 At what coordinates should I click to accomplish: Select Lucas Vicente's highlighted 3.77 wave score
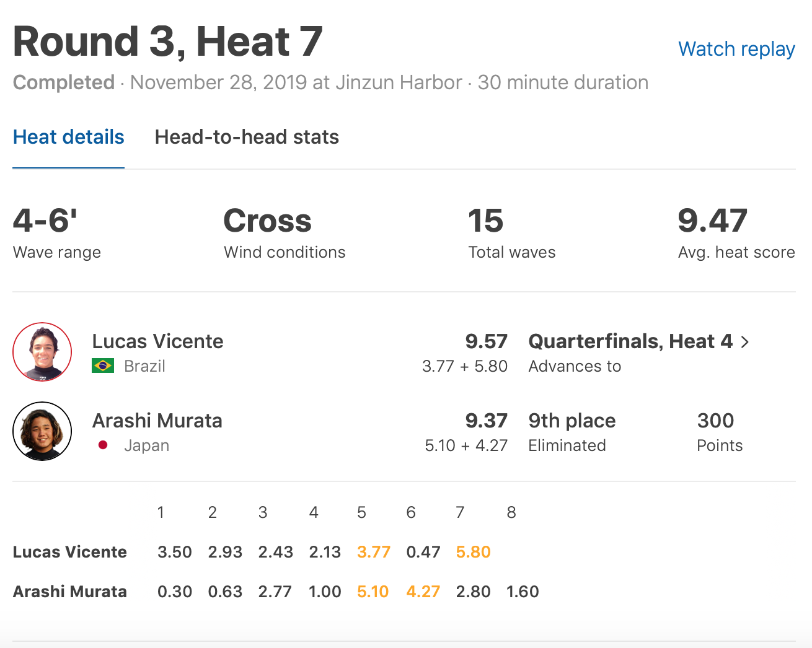pyautogui.click(x=374, y=552)
